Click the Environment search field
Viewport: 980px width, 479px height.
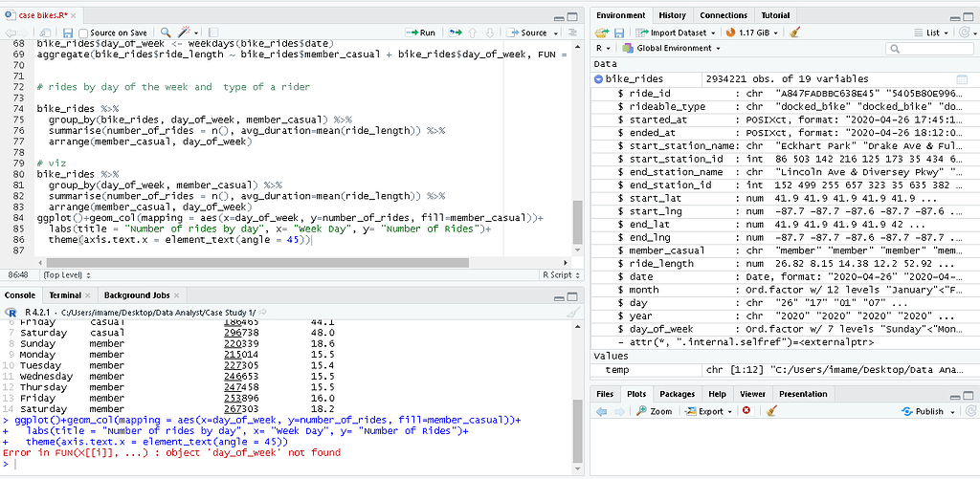point(930,48)
